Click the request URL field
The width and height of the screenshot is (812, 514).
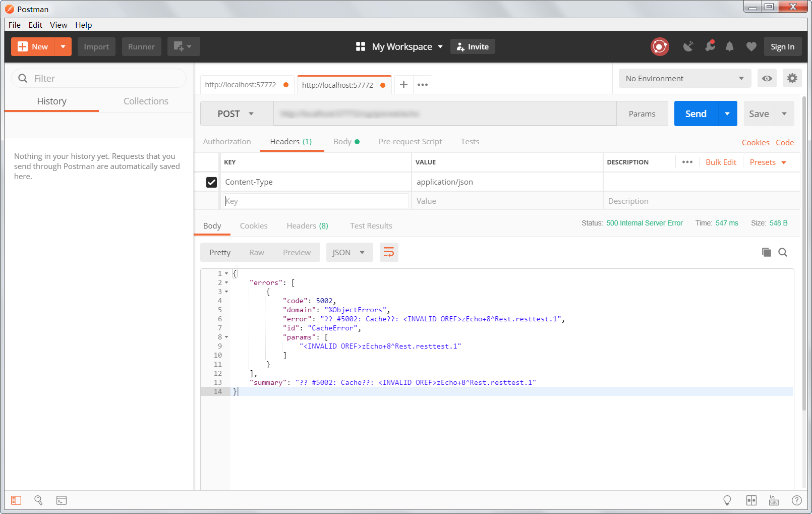[445, 114]
